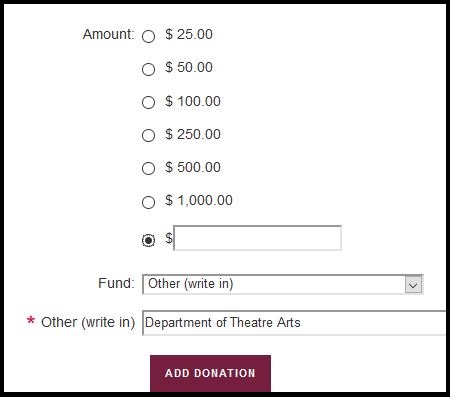Choose the $50.00 donation radio button
The width and height of the screenshot is (450, 397).
click(x=148, y=69)
